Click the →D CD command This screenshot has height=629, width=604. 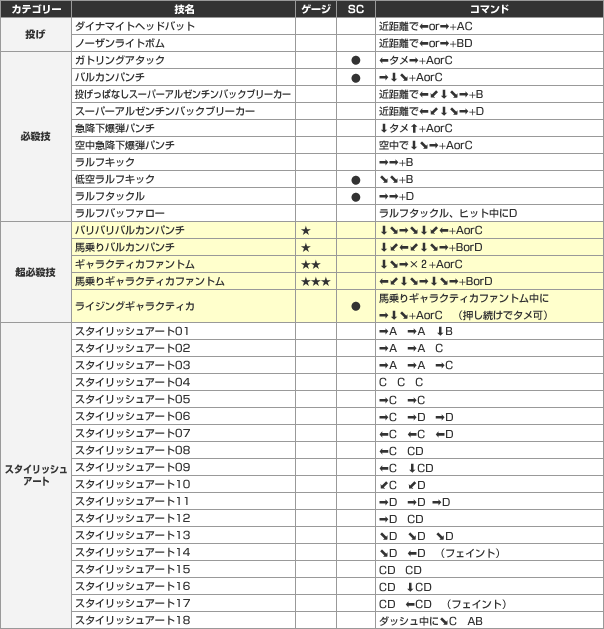pyautogui.click(x=401, y=519)
